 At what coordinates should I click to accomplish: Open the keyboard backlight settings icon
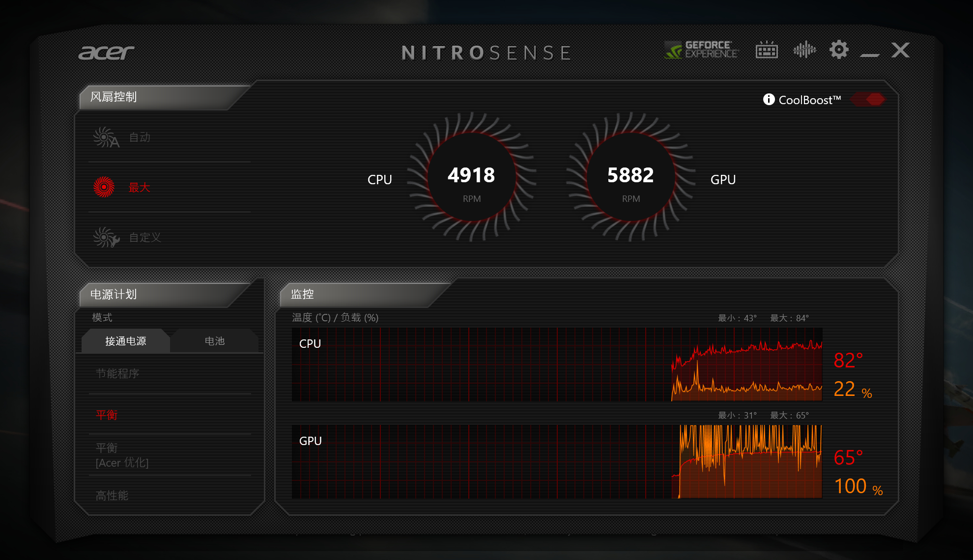(767, 50)
